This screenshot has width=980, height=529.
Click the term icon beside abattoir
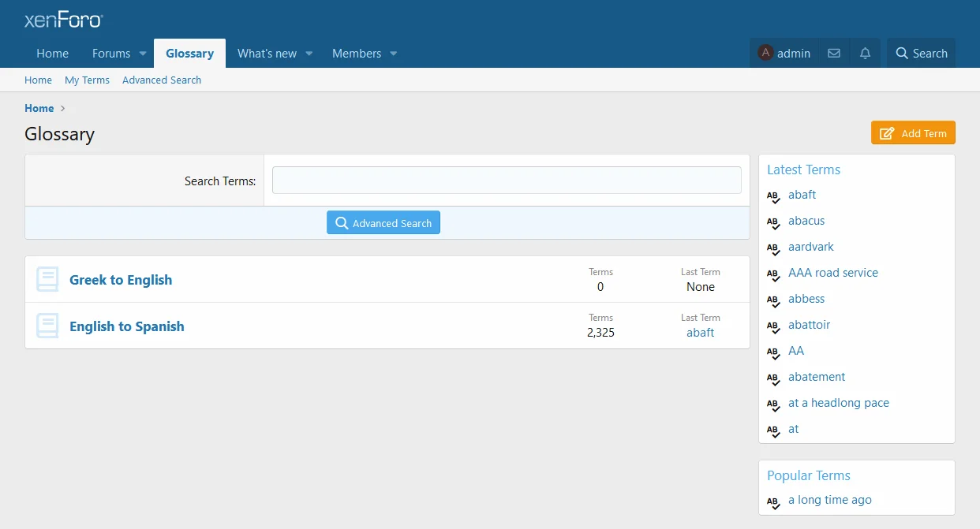click(773, 326)
